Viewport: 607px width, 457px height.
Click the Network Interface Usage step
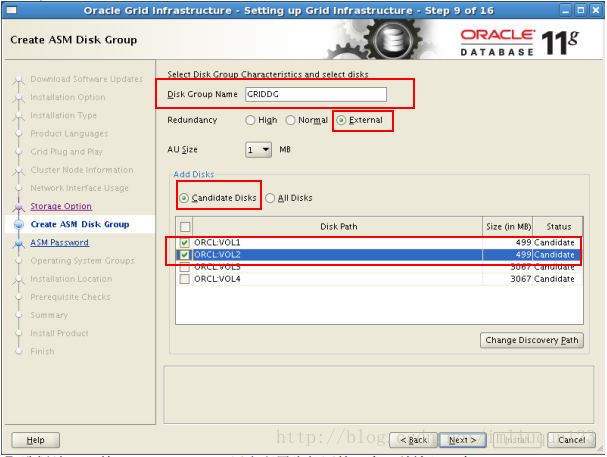(79, 188)
